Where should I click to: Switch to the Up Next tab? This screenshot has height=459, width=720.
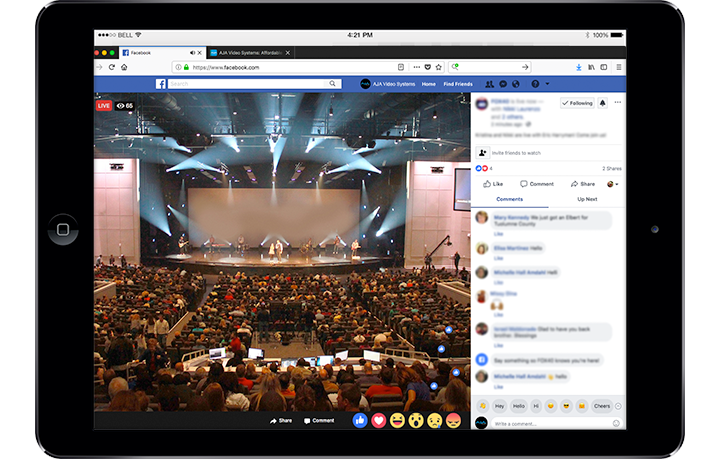587,199
